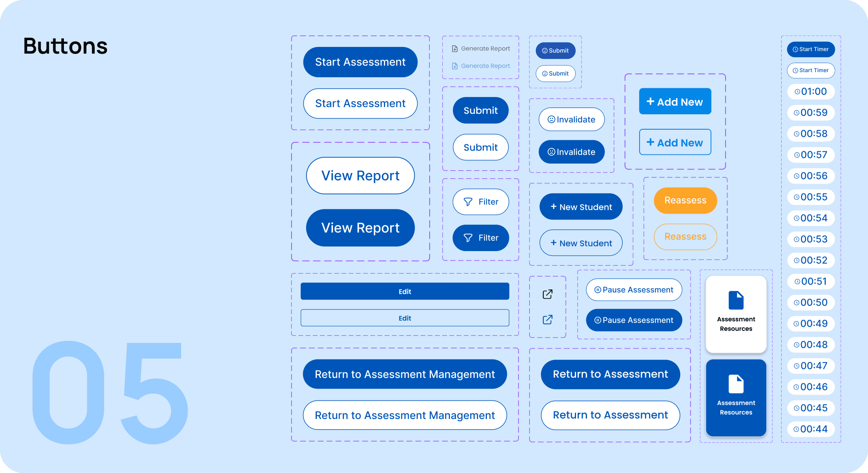868x473 pixels.
Task: Select the 00:50 timer chip
Action: [x=811, y=302]
